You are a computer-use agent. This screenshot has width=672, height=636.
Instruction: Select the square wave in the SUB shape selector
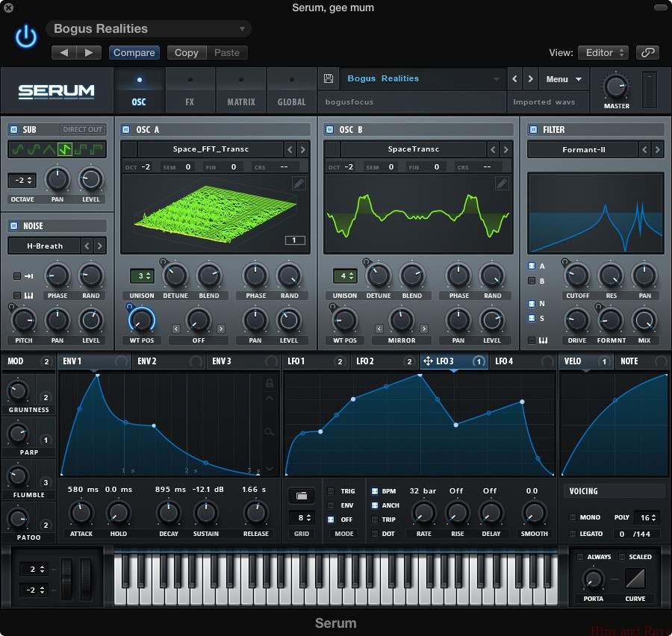point(82,149)
